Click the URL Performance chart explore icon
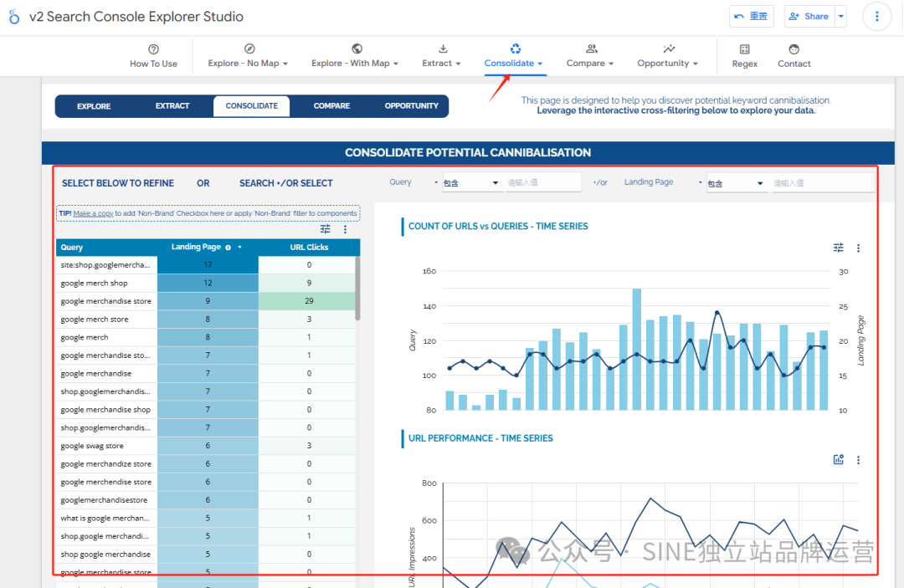Screen dimensions: 904x588 tap(838, 459)
